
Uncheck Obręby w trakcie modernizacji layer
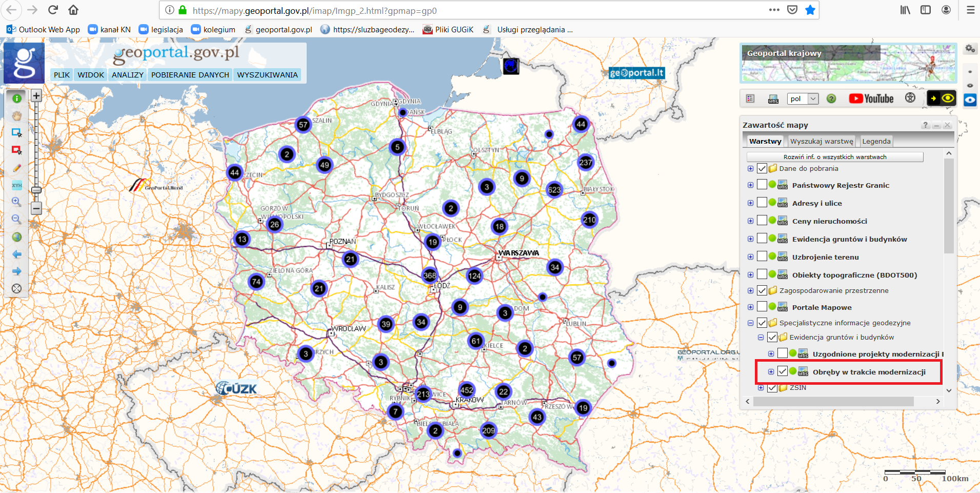click(x=782, y=371)
